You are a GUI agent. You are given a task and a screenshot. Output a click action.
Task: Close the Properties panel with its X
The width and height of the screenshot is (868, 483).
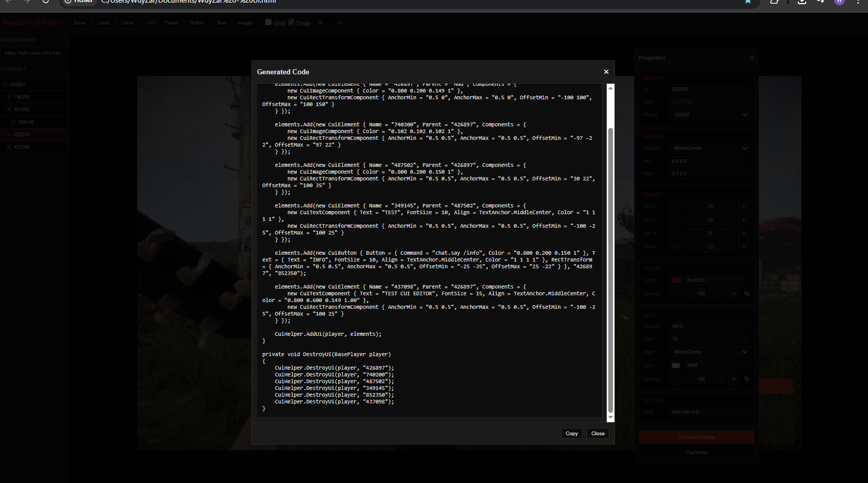(x=752, y=58)
